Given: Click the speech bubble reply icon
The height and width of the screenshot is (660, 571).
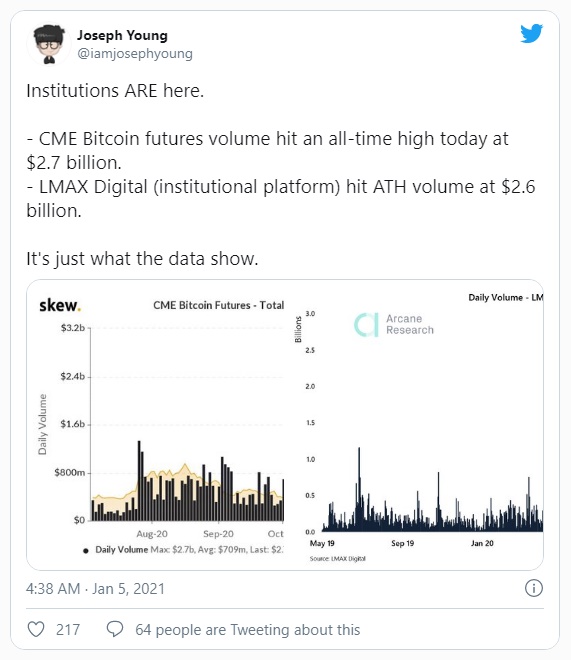Looking at the screenshot, I should click(115, 630).
